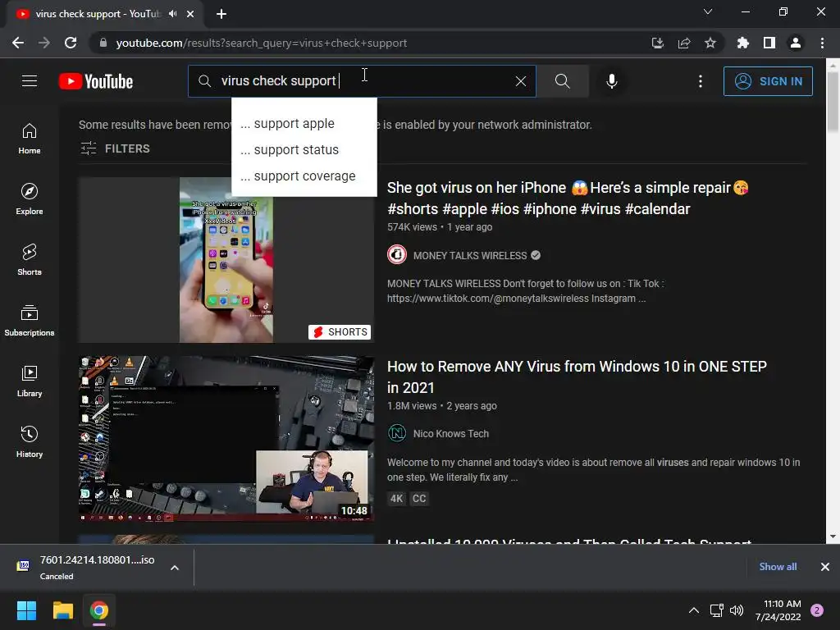Close the "virus check support" tab
840x630 pixels.
190,14
